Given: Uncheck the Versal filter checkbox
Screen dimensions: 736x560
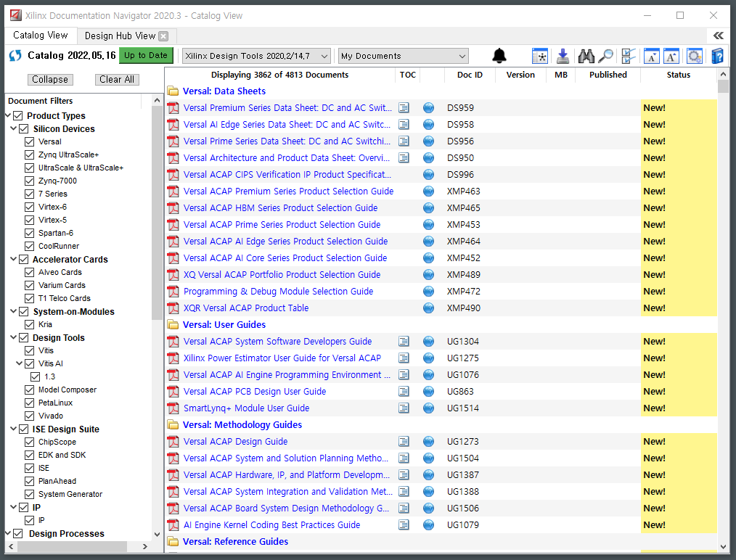Looking at the screenshot, I should pyautogui.click(x=30, y=141).
